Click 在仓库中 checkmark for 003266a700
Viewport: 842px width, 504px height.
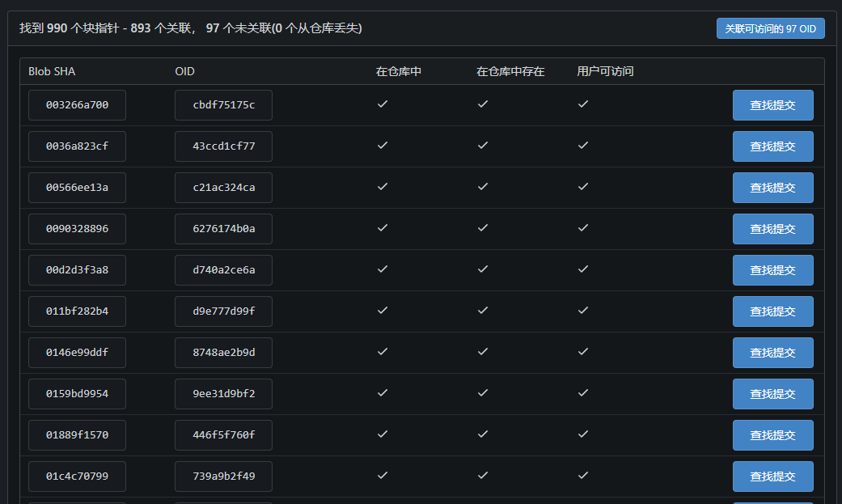pos(383,104)
